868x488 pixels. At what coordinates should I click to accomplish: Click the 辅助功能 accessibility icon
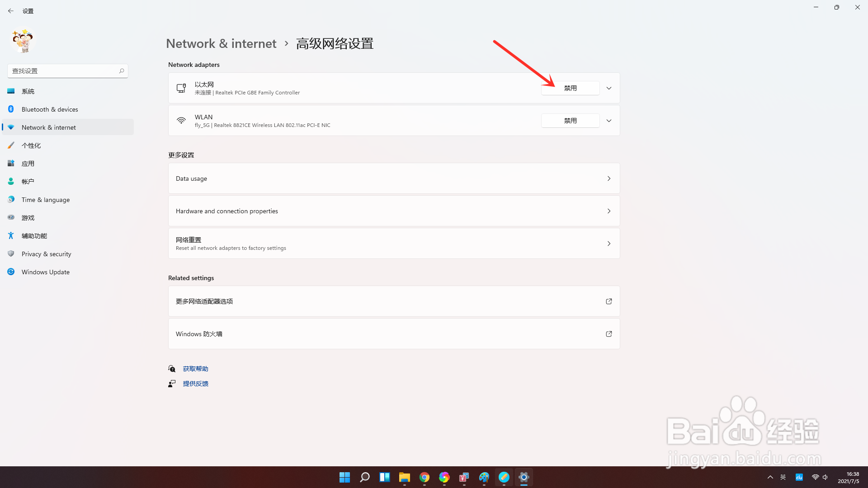tap(11, 235)
